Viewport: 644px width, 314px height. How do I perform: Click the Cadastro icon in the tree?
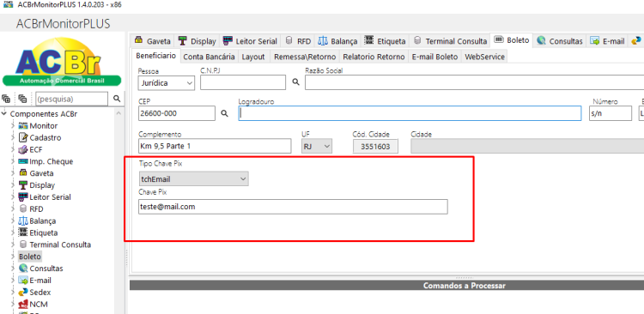pos(23,137)
